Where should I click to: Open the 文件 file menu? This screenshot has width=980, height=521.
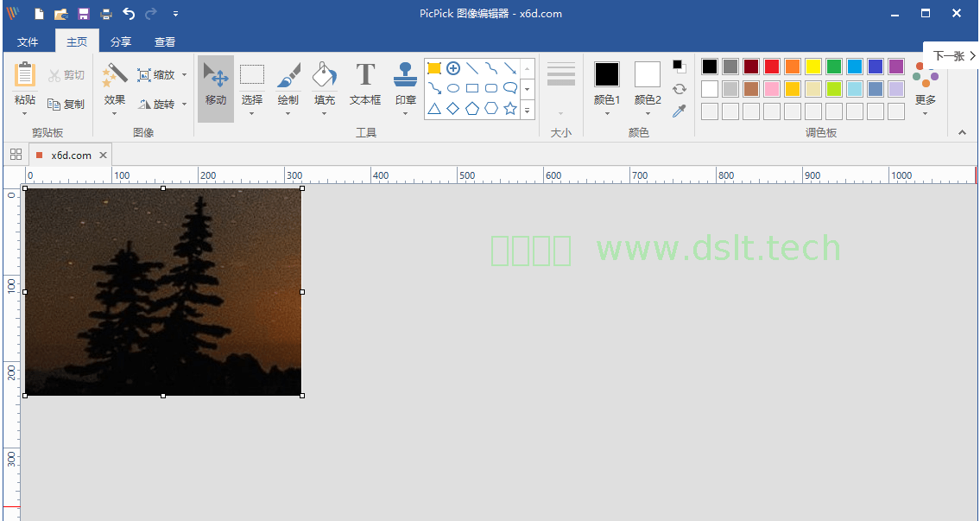tap(28, 42)
